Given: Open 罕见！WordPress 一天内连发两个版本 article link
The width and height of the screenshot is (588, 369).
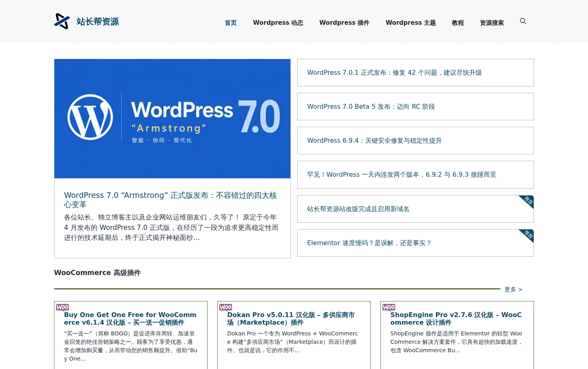Looking at the screenshot, I should pos(402,175).
